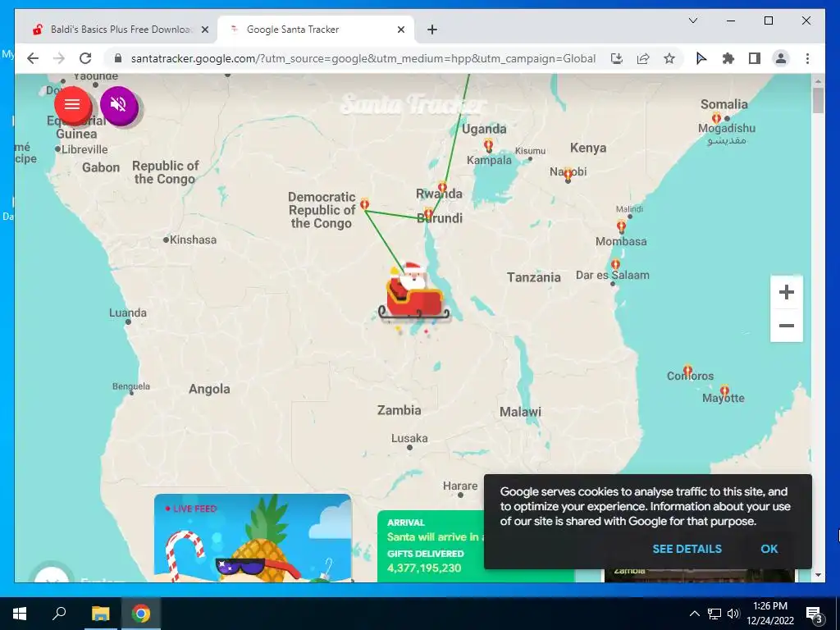Click the Rwanda gift marker
The image size is (840, 630).
click(x=442, y=187)
